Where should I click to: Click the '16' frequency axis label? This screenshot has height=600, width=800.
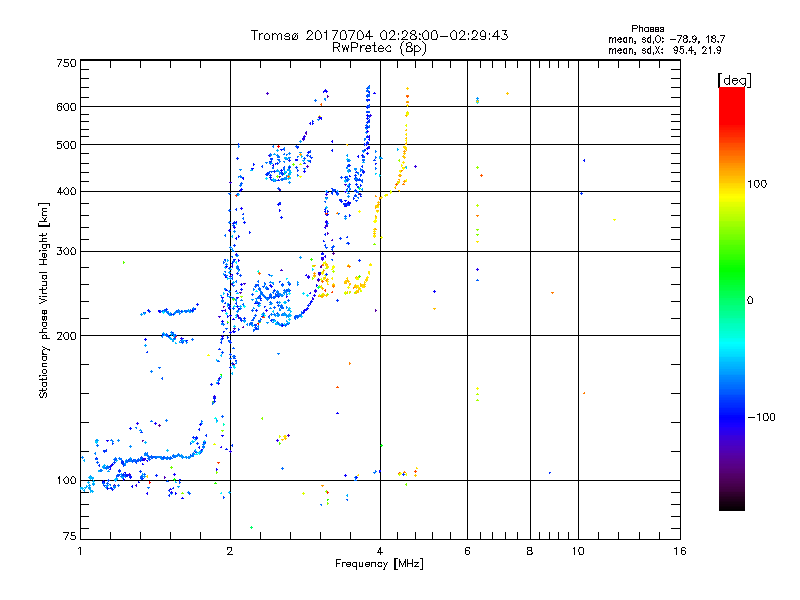click(680, 551)
